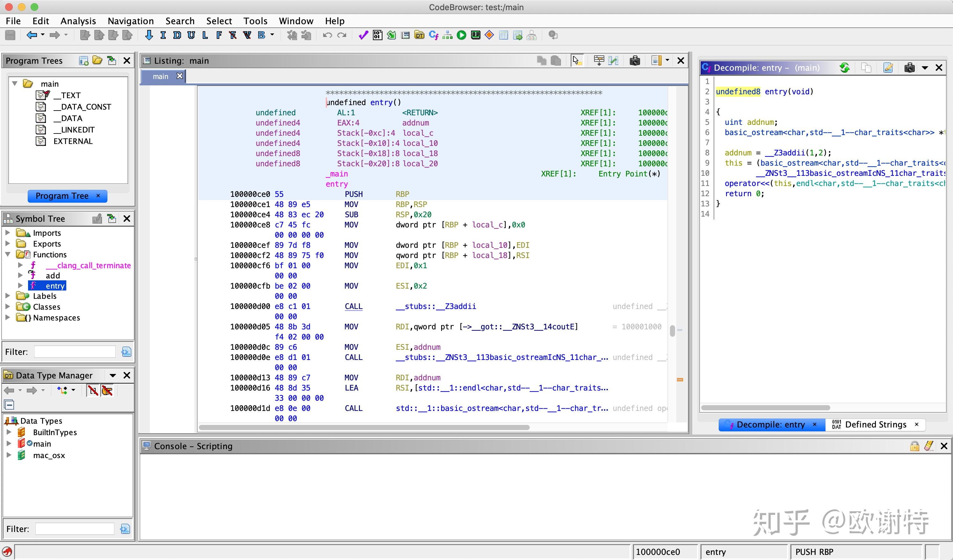Select the add function in Symbol Tree
Viewport: 953px width, 560px height.
point(53,276)
